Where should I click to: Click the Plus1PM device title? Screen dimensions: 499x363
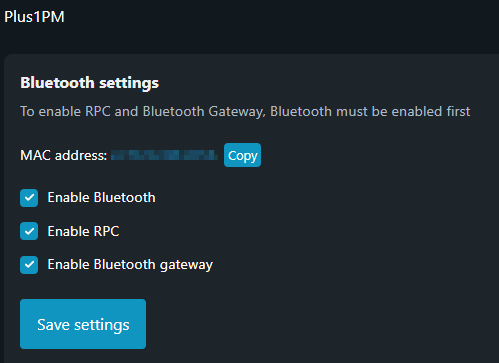pos(34,17)
